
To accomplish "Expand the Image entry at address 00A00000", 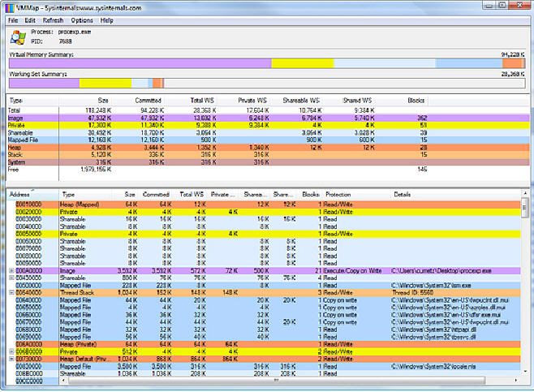I will (11, 269).
